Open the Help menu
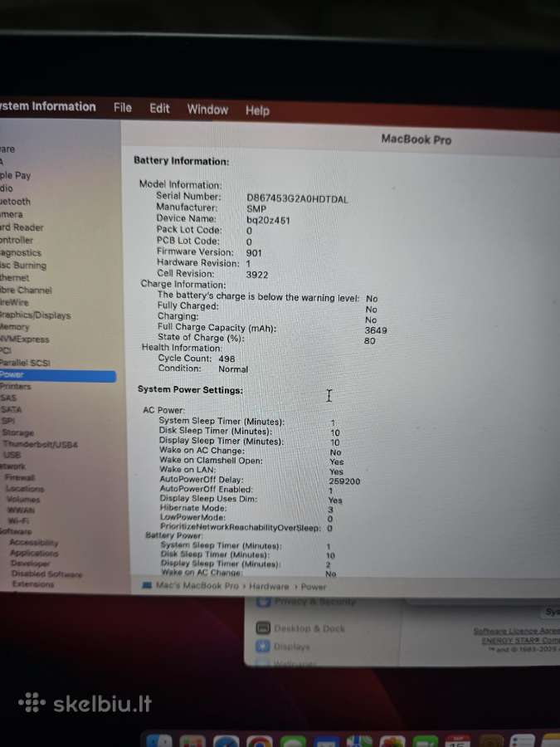The height and width of the screenshot is (747, 560). (x=258, y=110)
